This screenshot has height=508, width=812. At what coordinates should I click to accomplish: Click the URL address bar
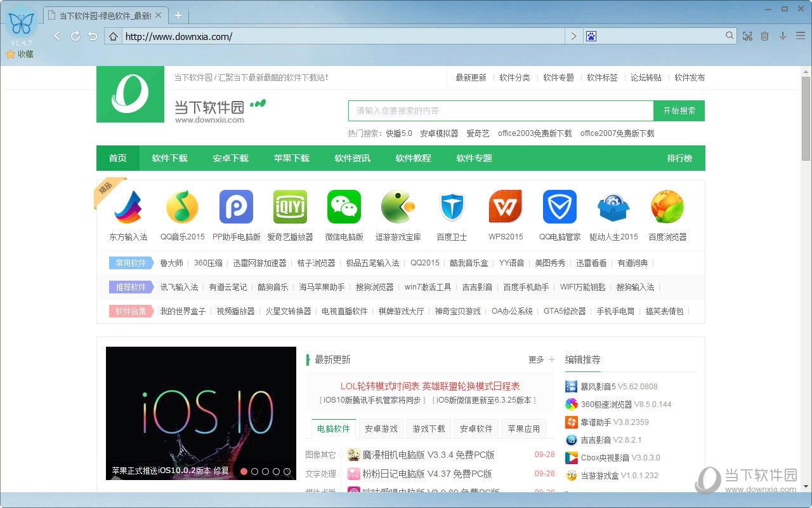pos(343,36)
